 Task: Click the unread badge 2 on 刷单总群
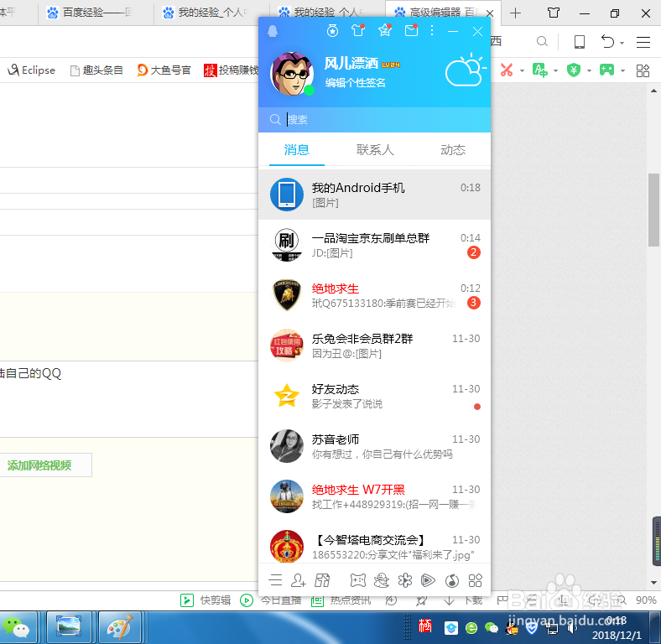click(x=473, y=252)
